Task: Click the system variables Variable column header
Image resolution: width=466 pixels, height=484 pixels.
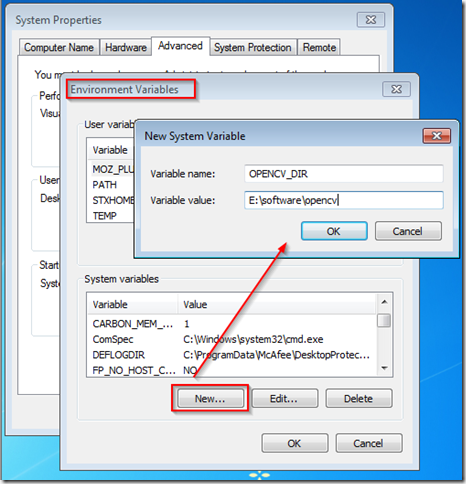Action: (133, 304)
